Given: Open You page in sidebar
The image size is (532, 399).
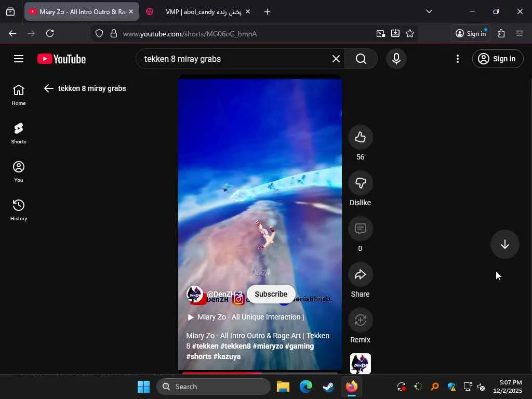Looking at the screenshot, I should tap(19, 171).
